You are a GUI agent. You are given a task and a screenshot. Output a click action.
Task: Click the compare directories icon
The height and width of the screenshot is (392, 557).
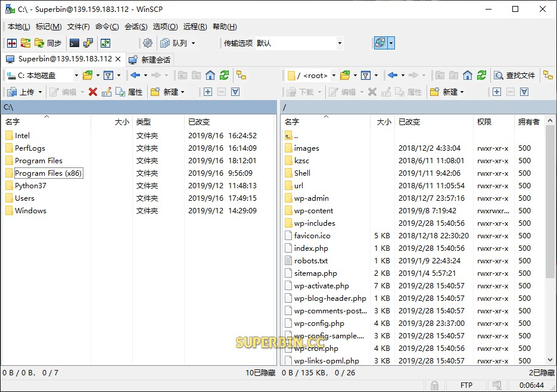coord(26,43)
